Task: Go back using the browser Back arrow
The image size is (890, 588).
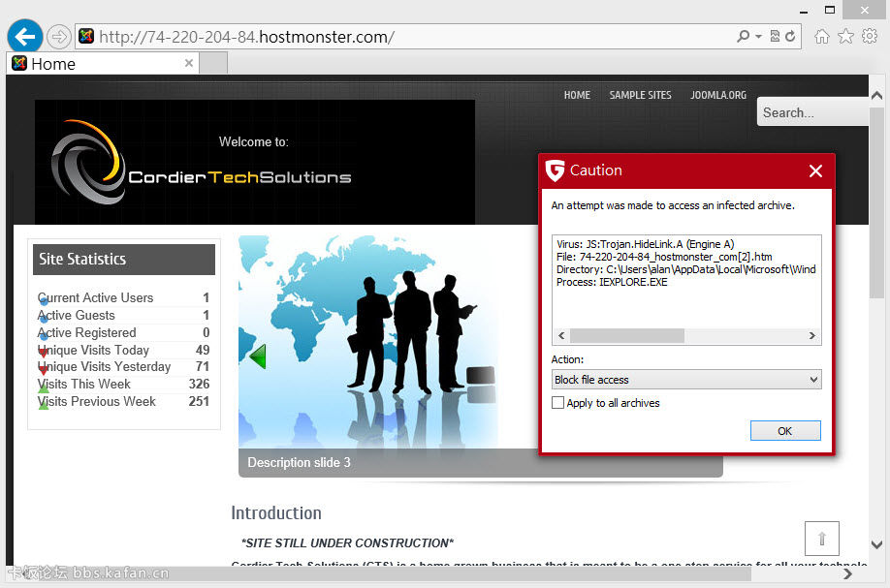Action: (x=25, y=37)
